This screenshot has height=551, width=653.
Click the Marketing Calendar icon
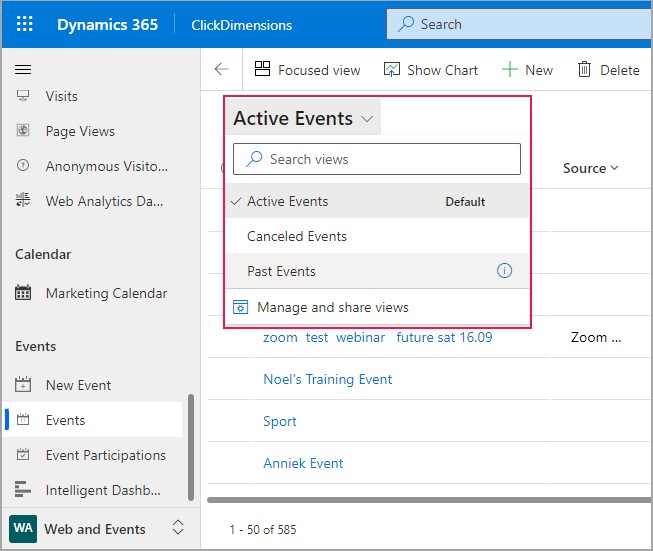(23, 292)
